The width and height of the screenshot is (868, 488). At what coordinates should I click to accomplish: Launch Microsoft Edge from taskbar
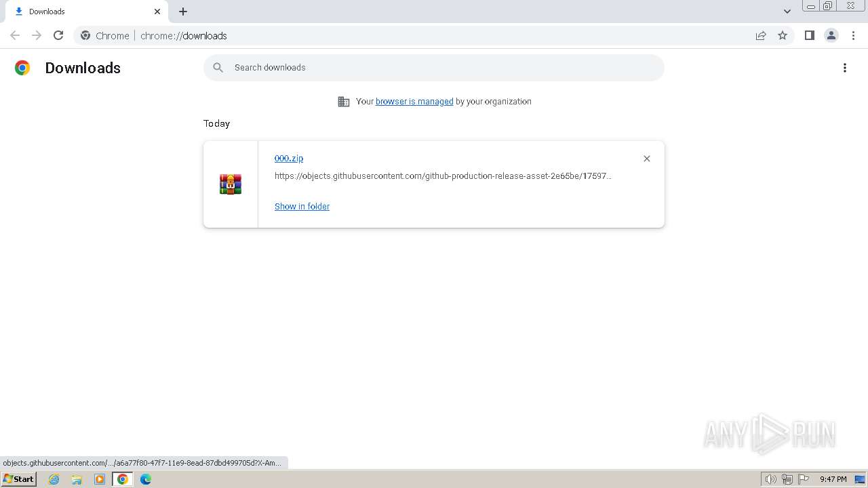pos(146,479)
